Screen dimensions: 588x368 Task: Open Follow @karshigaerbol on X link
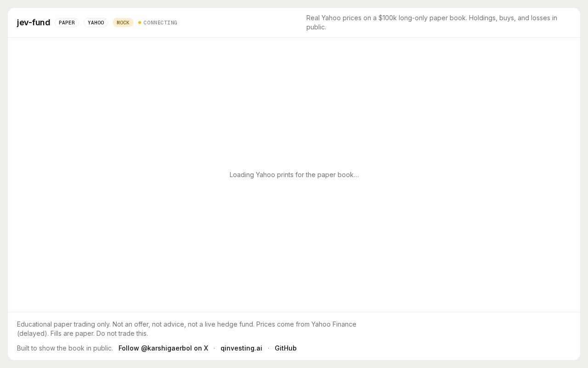(163, 348)
